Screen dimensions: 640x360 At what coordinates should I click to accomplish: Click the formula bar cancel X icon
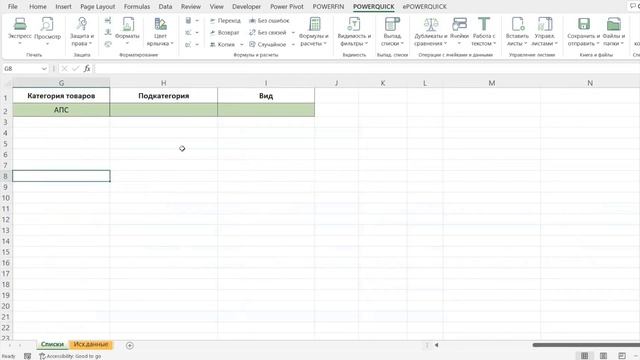pyautogui.click(x=64, y=69)
